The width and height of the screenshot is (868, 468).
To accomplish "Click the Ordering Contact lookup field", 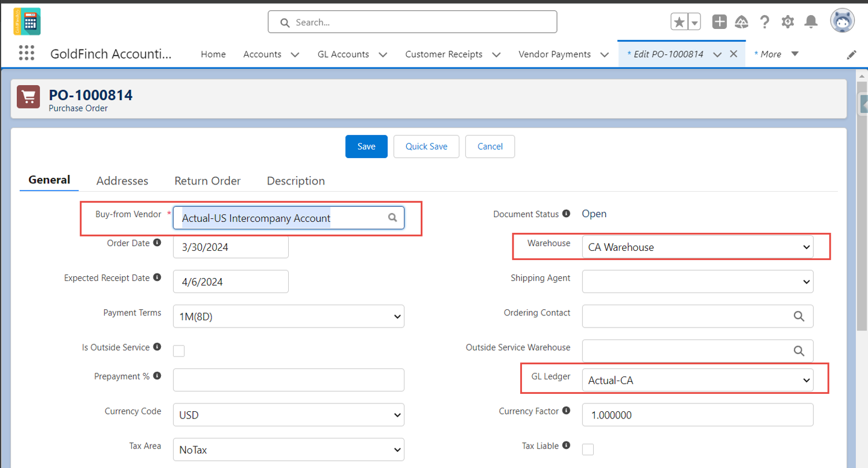I will coord(697,316).
